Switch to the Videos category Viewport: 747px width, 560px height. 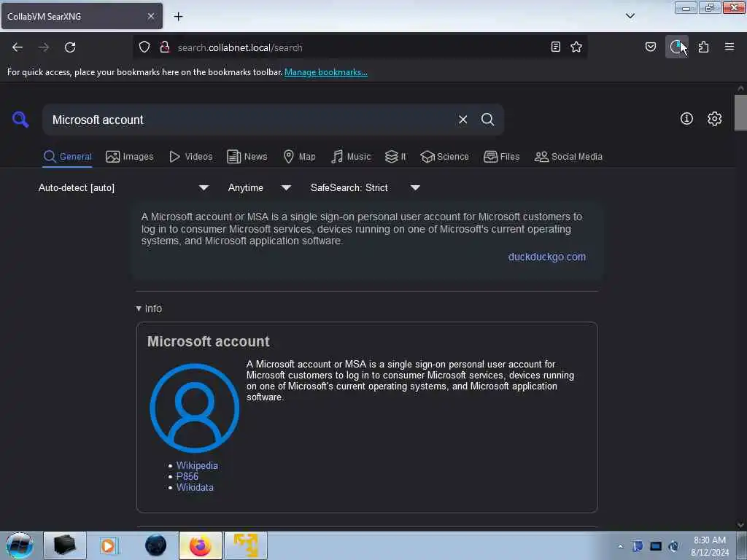click(190, 157)
